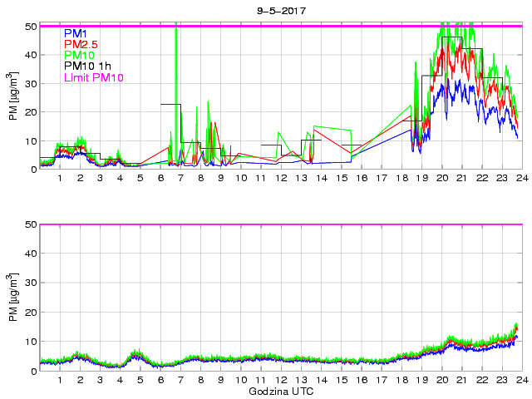Click hour 1 tick on upper chart axis
The image size is (532, 399).
pyautogui.click(x=60, y=179)
